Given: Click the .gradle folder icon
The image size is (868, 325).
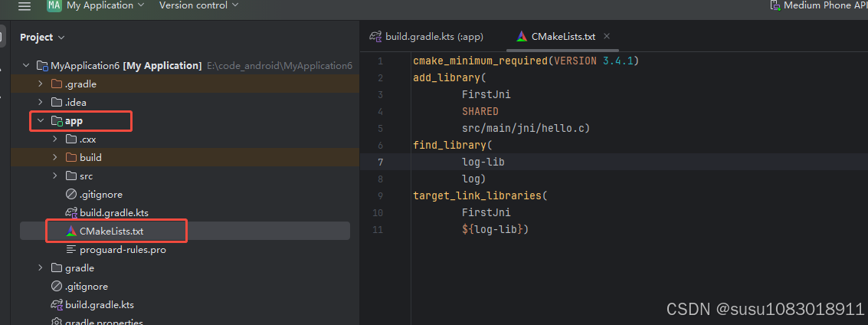Looking at the screenshot, I should tap(57, 84).
